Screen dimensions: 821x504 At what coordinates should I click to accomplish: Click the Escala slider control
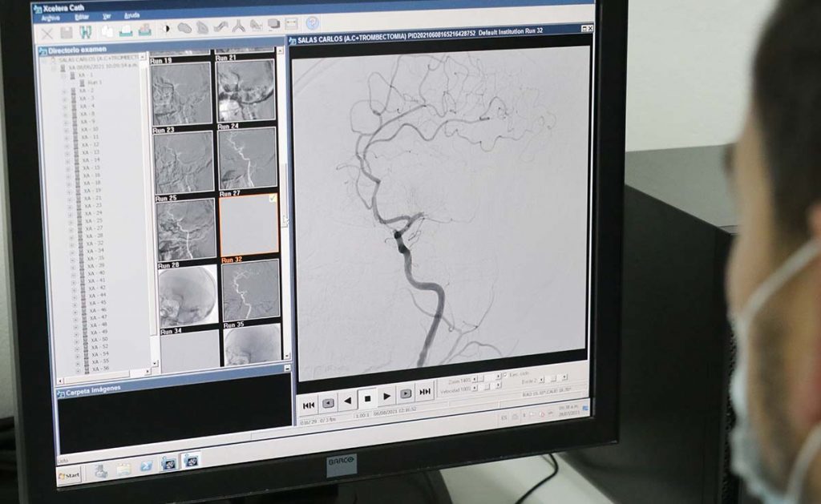pyautogui.click(x=553, y=378)
